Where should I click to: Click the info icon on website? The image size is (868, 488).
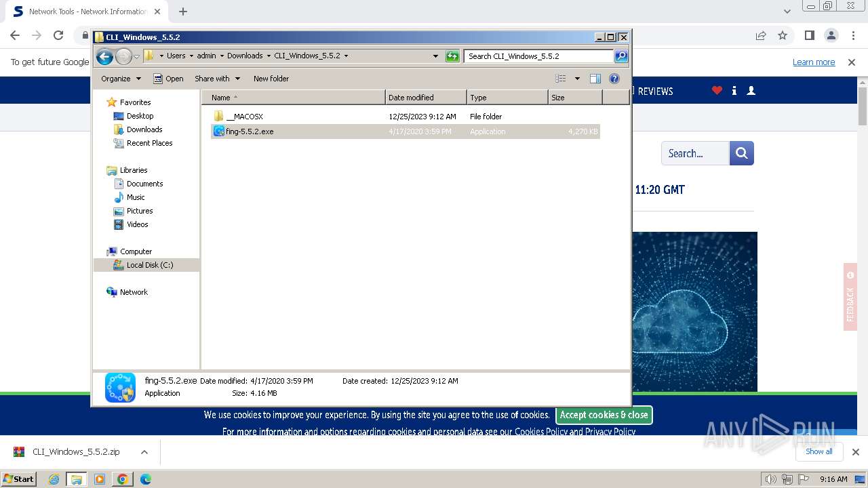[734, 91]
